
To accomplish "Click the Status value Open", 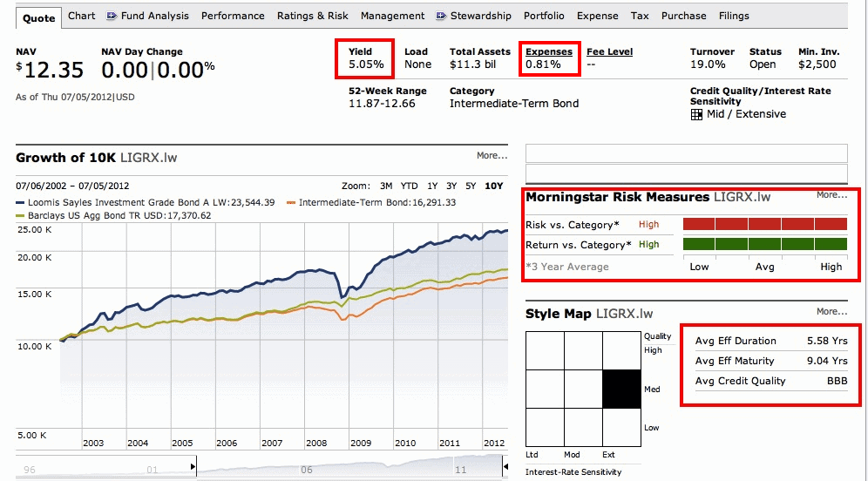I will (x=763, y=64).
